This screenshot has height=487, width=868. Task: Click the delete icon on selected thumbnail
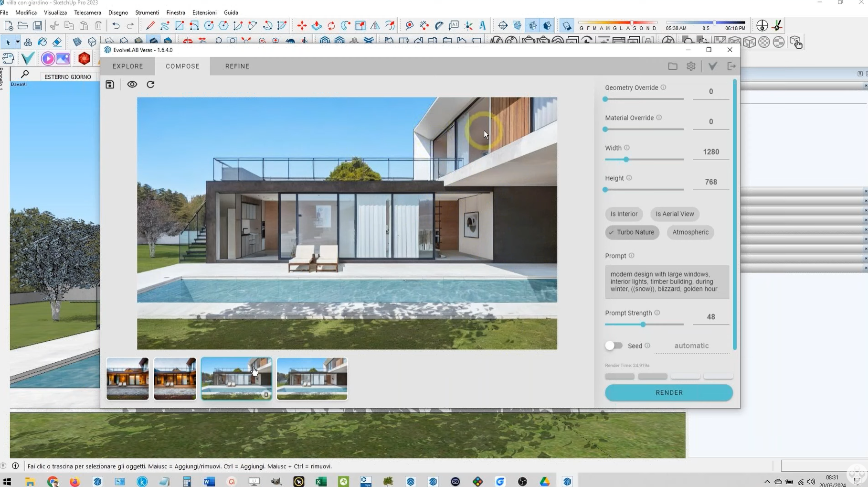(x=266, y=395)
